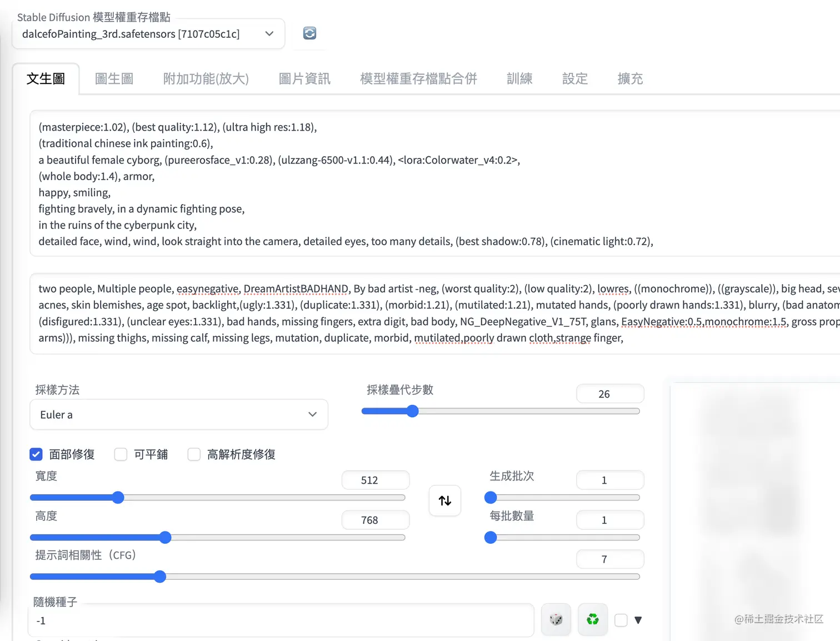Image resolution: width=840 pixels, height=641 pixels.
Task: Click the sampling steps value field 26
Action: [610, 394]
